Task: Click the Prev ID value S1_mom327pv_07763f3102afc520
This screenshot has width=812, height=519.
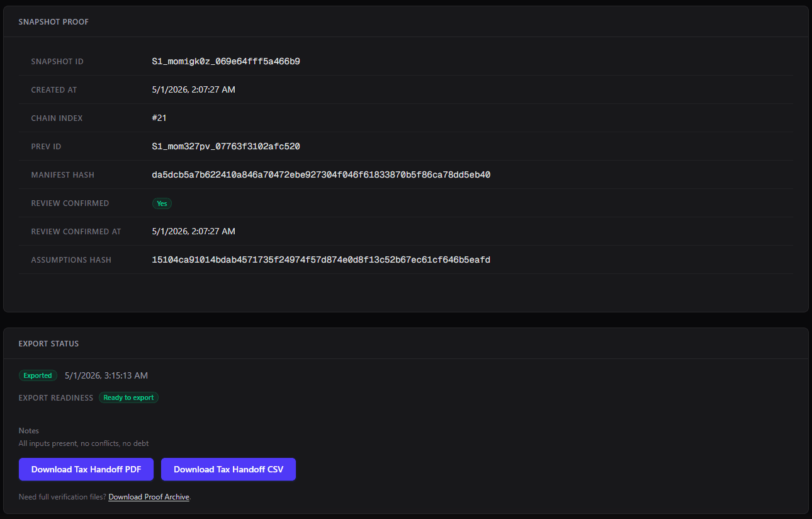Action: tap(226, 147)
